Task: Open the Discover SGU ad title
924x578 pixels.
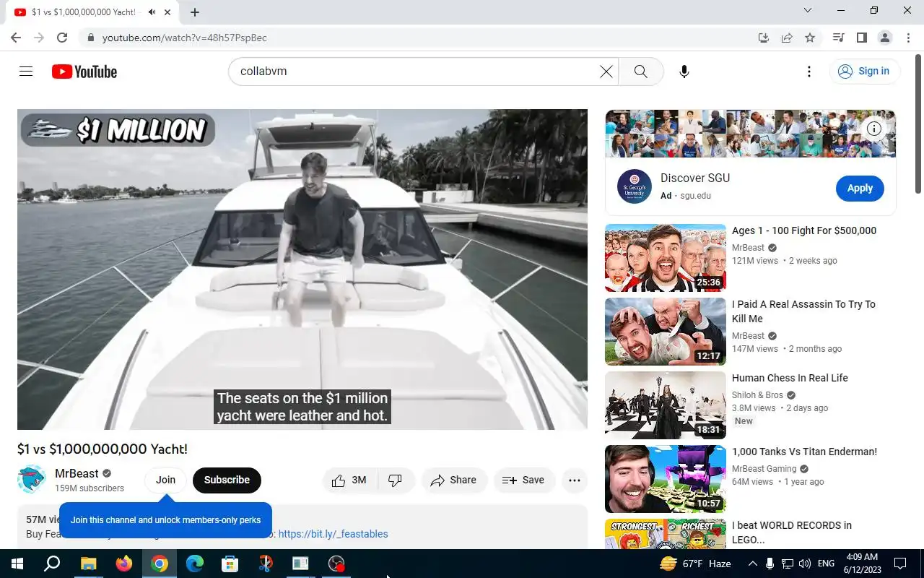Action: 695,178
